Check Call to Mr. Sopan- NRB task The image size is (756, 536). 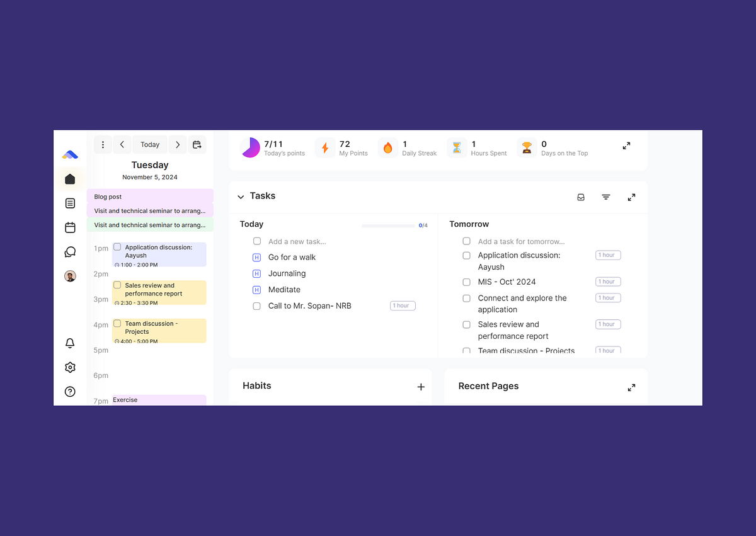[256, 306]
